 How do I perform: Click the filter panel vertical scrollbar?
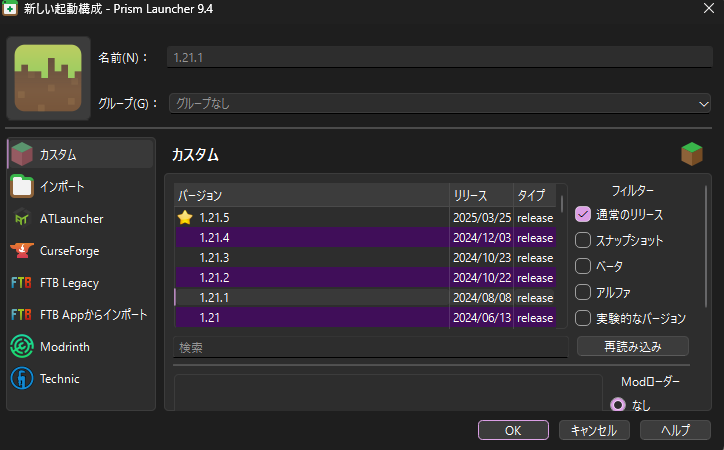coord(706,246)
